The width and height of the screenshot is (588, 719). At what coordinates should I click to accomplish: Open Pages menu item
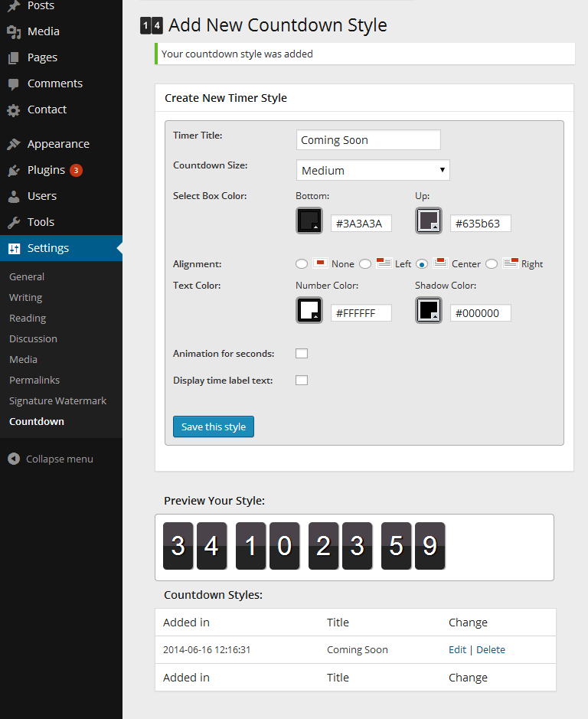pyautogui.click(x=42, y=57)
